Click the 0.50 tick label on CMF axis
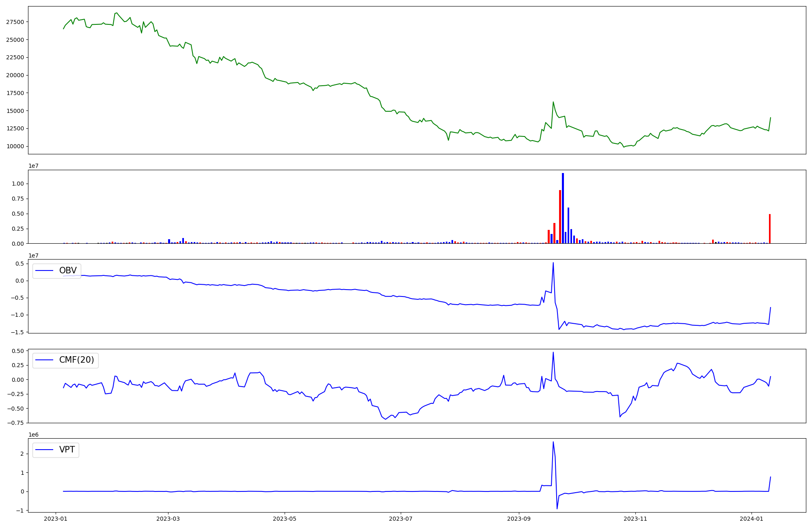Viewport: 812px width, 528px height. coord(18,351)
